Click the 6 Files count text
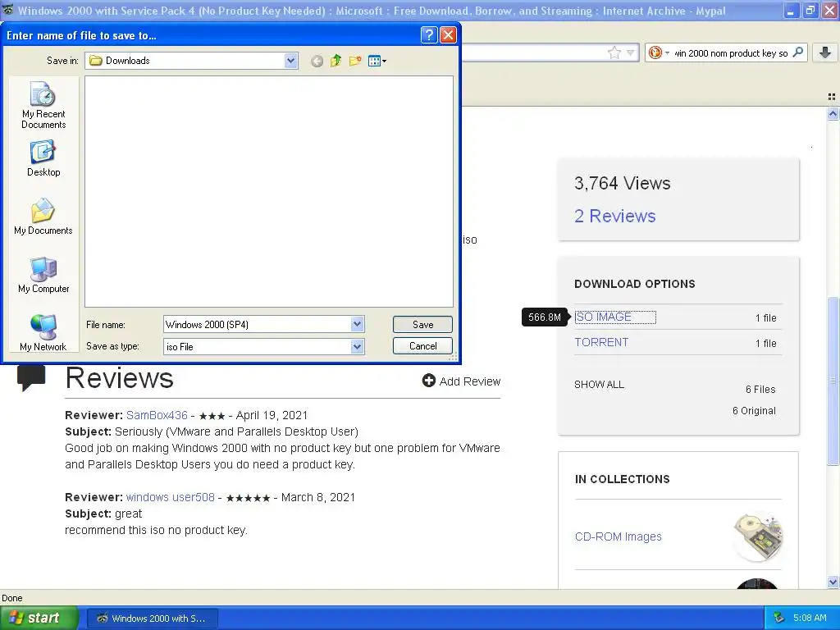Image resolution: width=840 pixels, height=630 pixels. (x=760, y=390)
